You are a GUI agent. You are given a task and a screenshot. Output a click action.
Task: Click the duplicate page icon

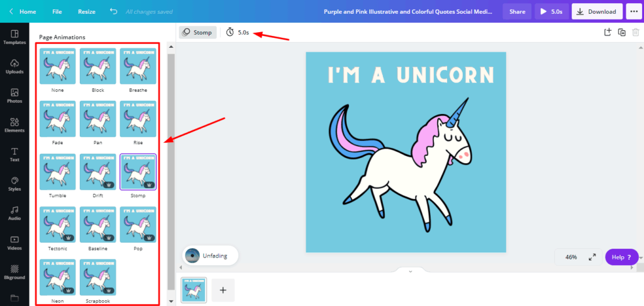coord(622,32)
